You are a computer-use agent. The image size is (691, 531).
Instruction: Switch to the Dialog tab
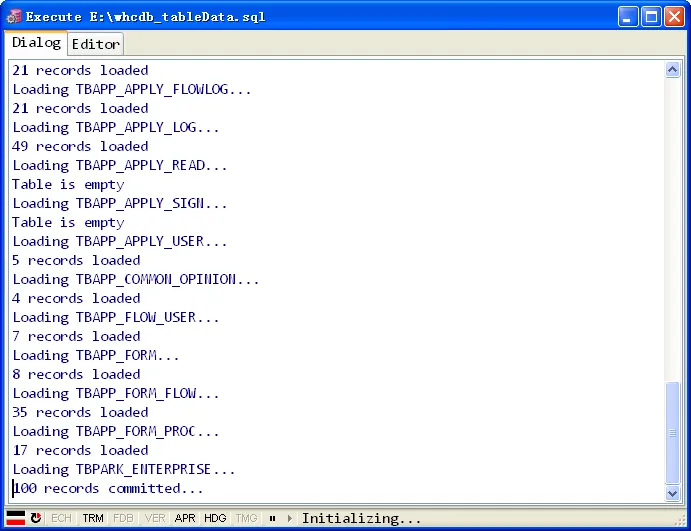click(37, 43)
